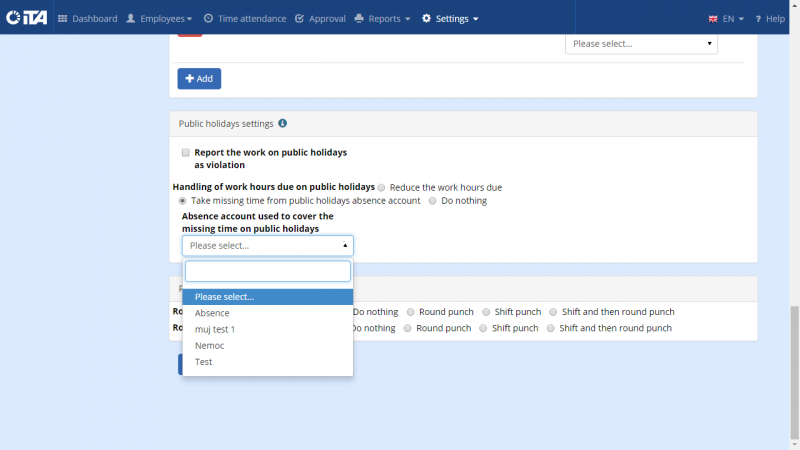Screen dimensions: 800x450
Task: Choose the highlighted Please select... option
Action: [x=267, y=296]
